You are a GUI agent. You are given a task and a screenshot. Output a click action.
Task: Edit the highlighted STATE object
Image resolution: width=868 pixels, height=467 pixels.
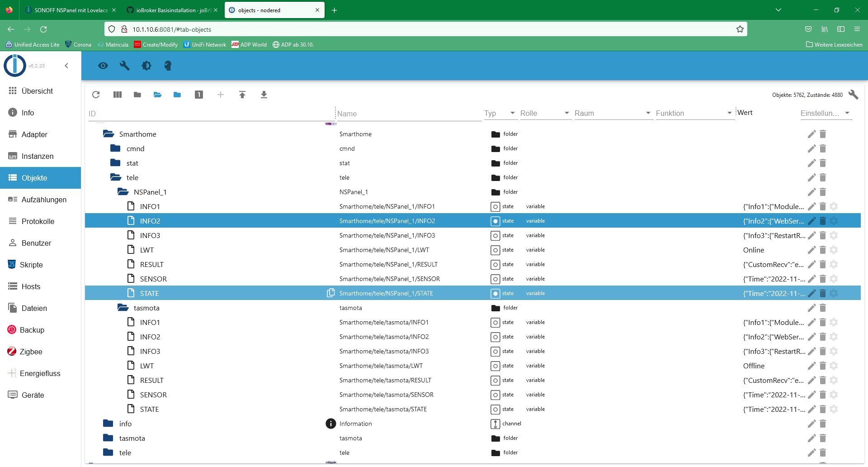pyautogui.click(x=812, y=293)
